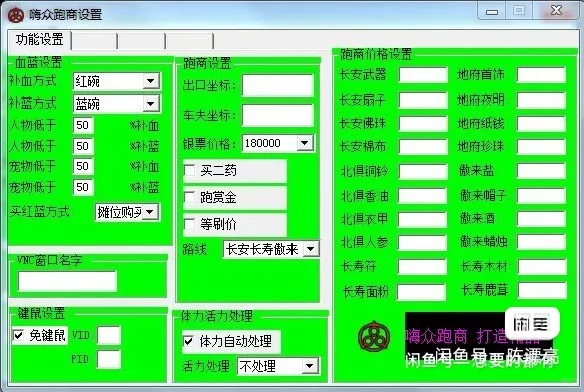This screenshot has height=392, width=584.
Task: Click the 长安棉布 price field
Action: coord(423,147)
